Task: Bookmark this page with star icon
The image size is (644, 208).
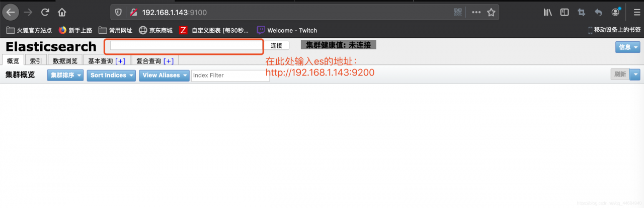Action: [491, 12]
